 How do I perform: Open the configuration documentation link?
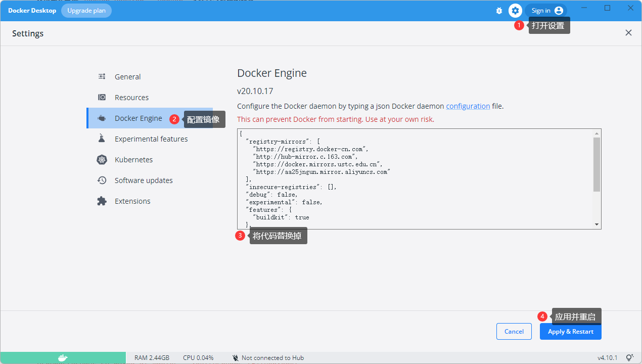point(468,106)
